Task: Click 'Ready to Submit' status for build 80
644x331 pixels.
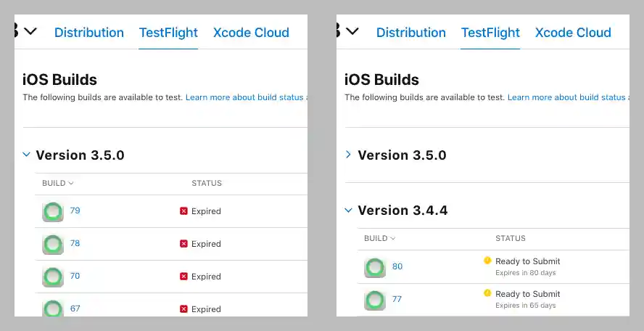Action: pyautogui.click(x=528, y=261)
